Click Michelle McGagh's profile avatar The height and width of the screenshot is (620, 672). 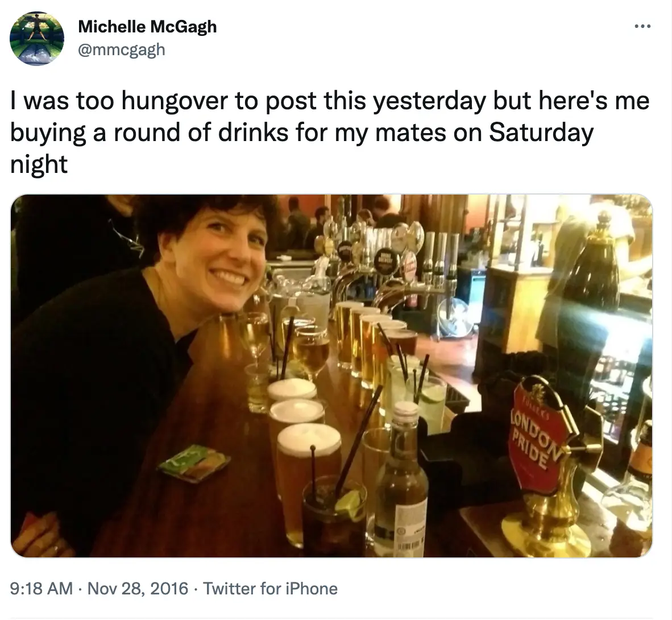click(x=37, y=38)
